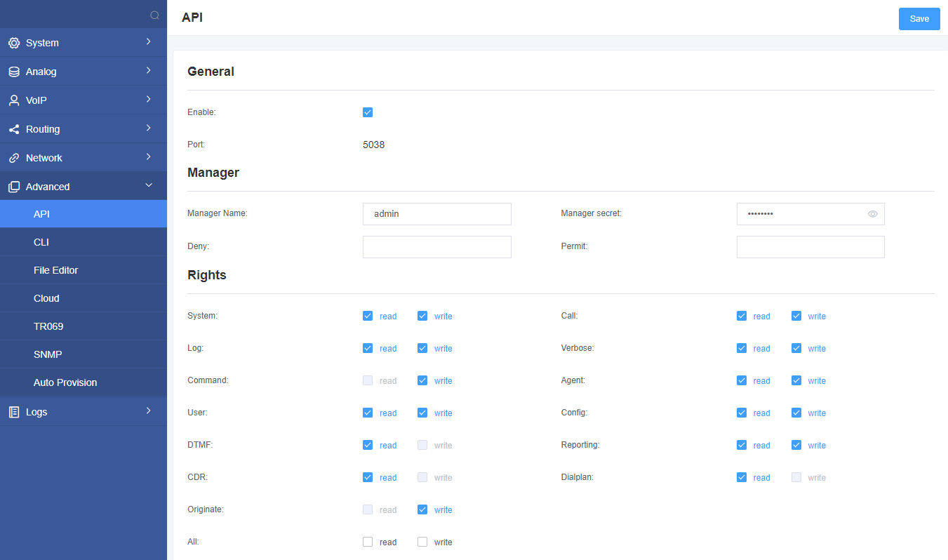948x560 pixels.
Task: Uncheck Reporting write permission
Action: pyautogui.click(x=796, y=445)
